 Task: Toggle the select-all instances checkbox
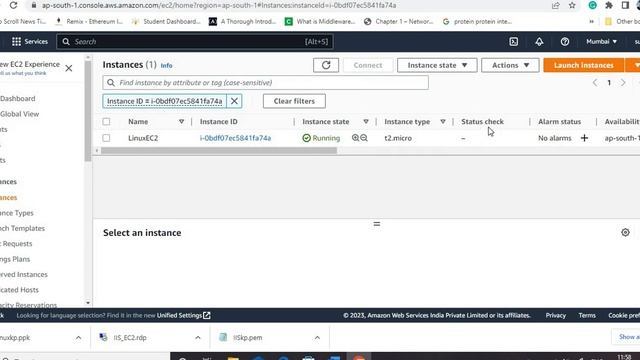[x=106, y=122]
